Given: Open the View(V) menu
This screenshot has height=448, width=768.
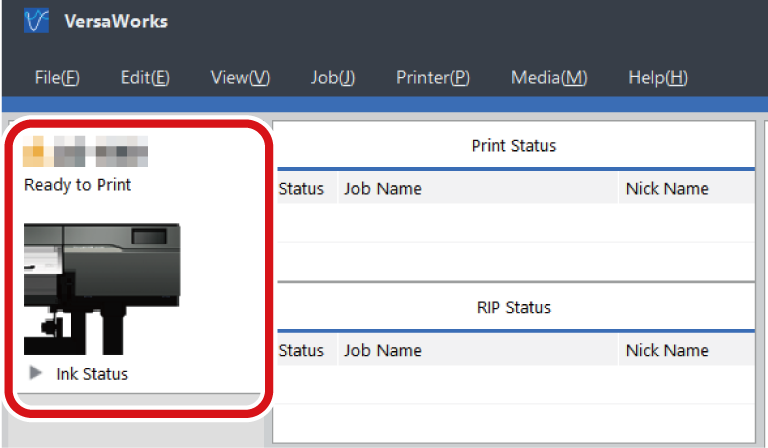Looking at the screenshot, I should 240,77.
